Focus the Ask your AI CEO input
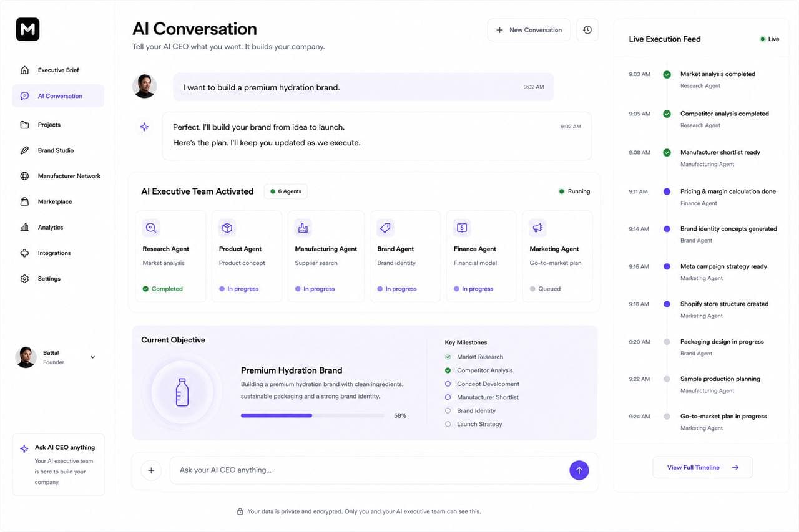The height and width of the screenshot is (532, 799). pyautogui.click(x=368, y=470)
